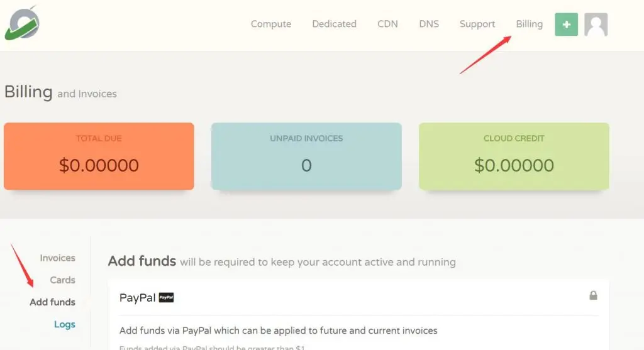Click the padlock icon in PayPal panel
The image size is (644, 350).
[x=593, y=295]
